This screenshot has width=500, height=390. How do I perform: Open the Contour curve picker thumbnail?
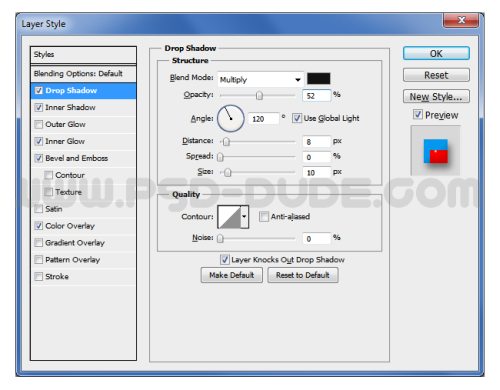tap(229, 217)
